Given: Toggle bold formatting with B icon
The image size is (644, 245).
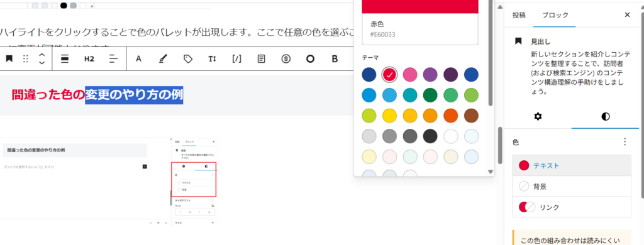Looking at the screenshot, I should pos(335,58).
